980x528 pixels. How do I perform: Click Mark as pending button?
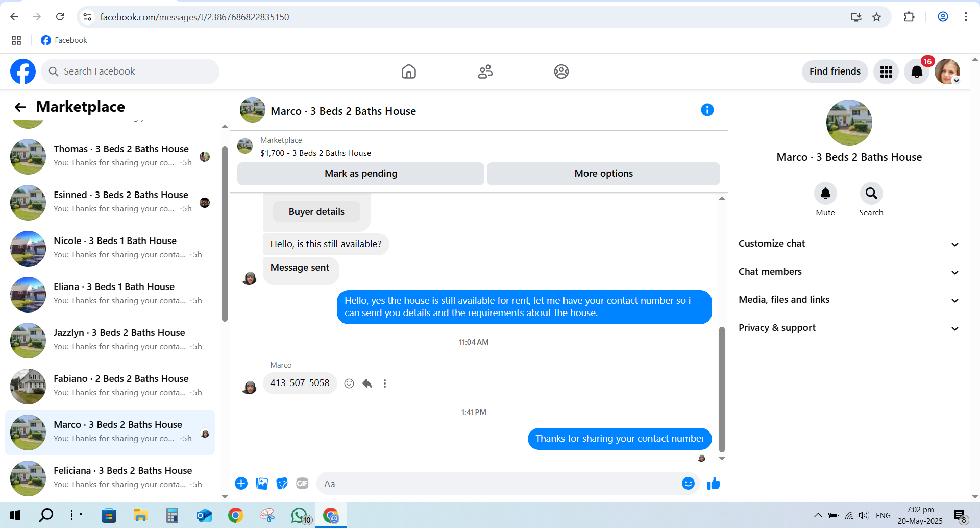[361, 174]
